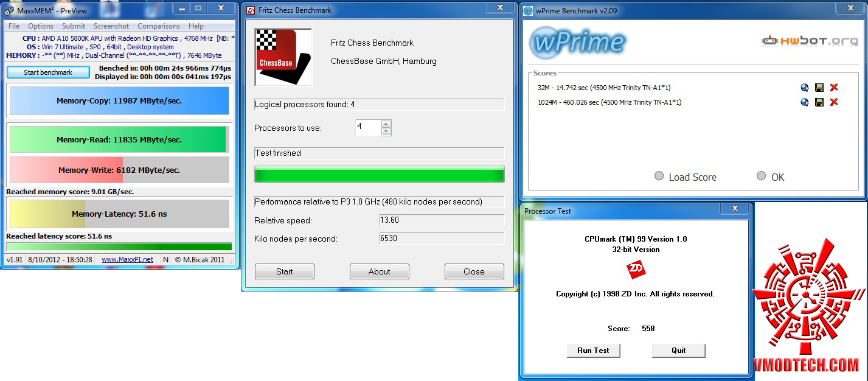This screenshot has height=381, width=868.
Task: Click the N indicator in MaxxMEM status bar
Action: click(165, 259)
